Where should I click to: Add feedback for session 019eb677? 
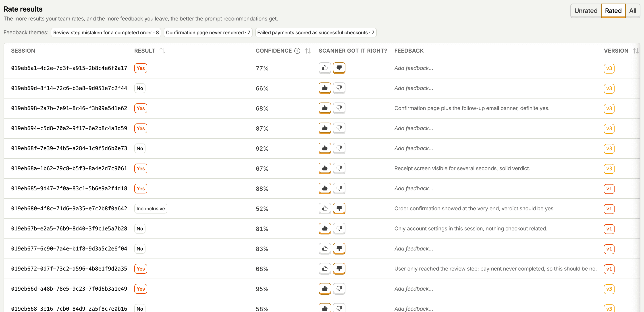[x=413, y=249]
